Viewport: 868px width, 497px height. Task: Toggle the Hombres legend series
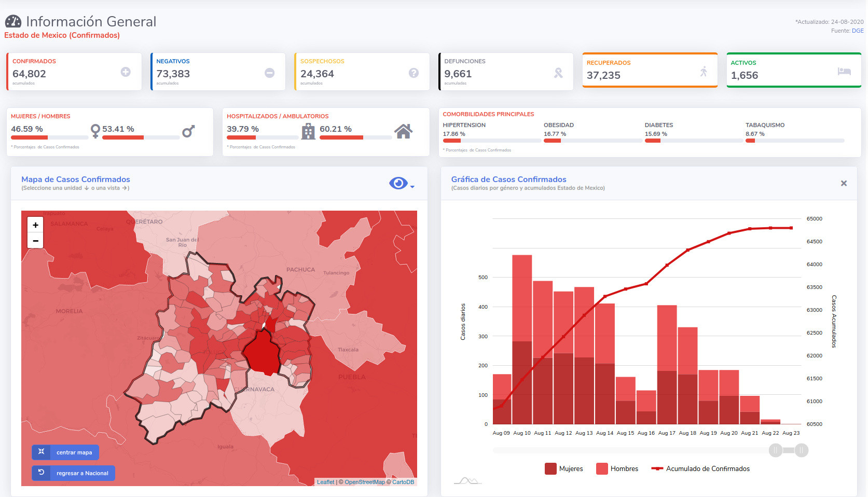[617, 468]
